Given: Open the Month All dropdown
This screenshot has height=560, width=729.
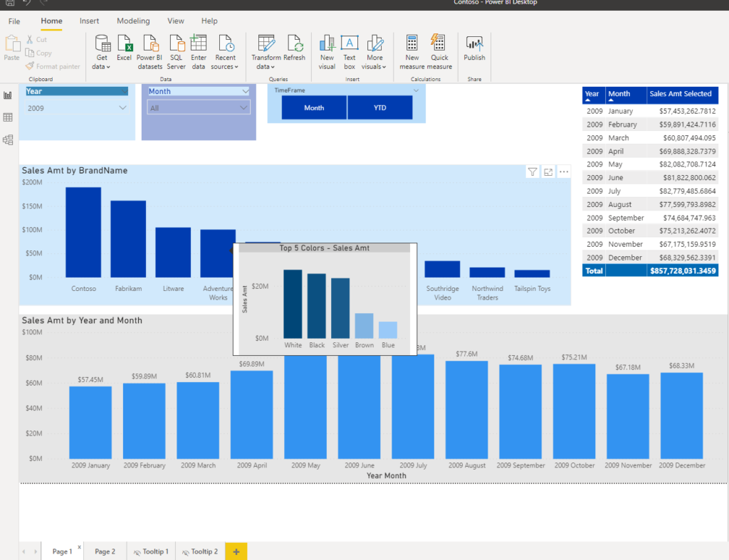Looking at the screenshot, I should [x=199, y=108].
